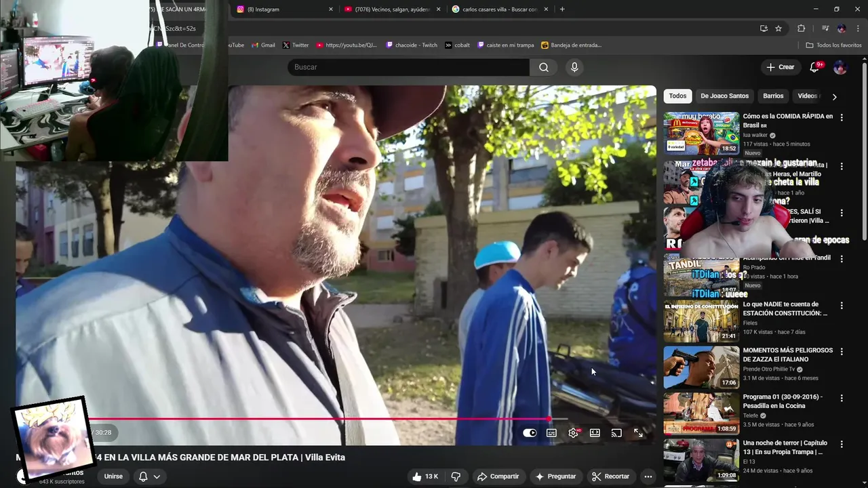Enter fullscreen on the video player
The image size is (868, 488).
pos(638,432)
